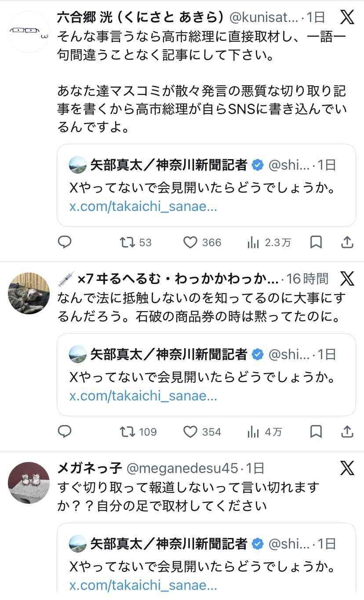
Task: Open X logo menu on 六合郷 洸 post
Action: [347, 18]
